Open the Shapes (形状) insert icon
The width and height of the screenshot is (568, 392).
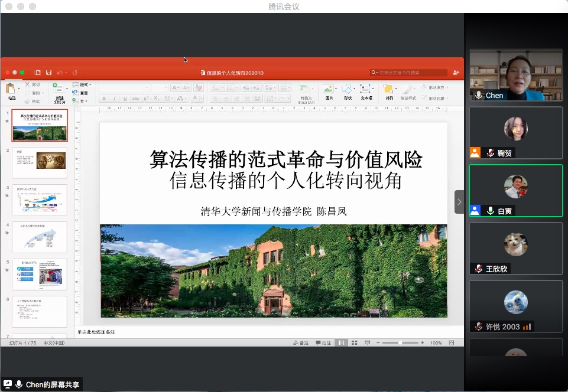348,89
